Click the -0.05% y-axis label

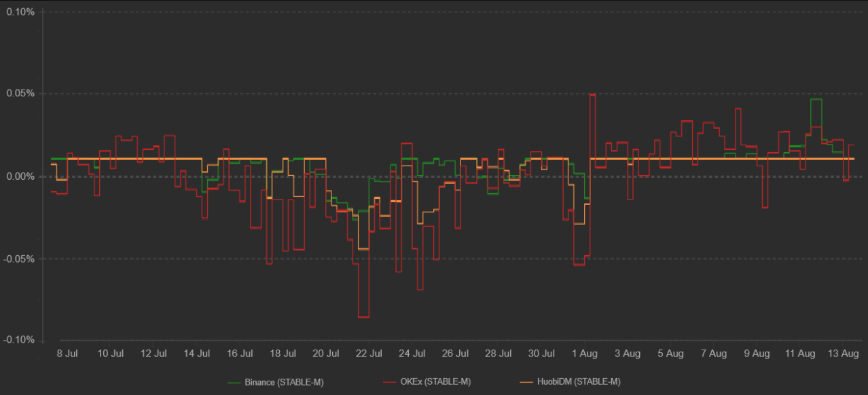tap(18, 259)
